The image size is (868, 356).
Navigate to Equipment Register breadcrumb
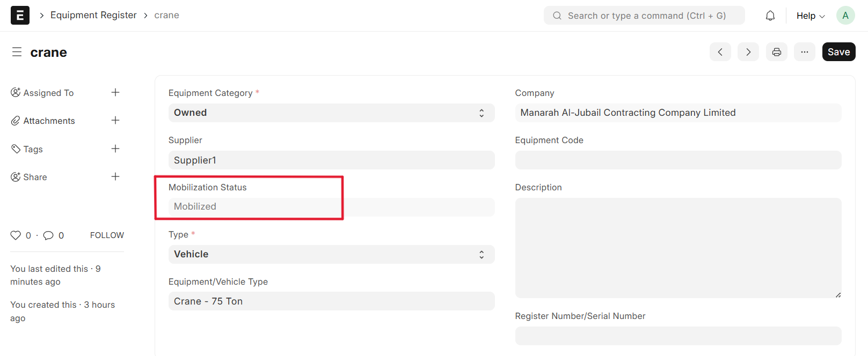(x=93, y=16)
